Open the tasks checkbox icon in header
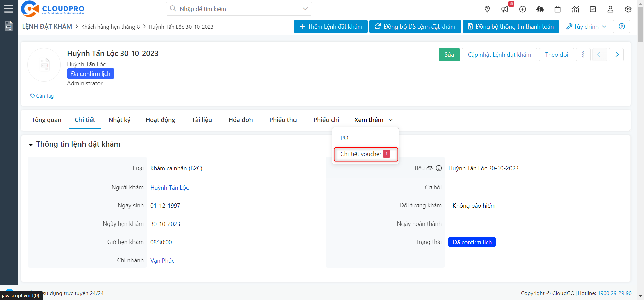The height and width of the screenshot is (300, 644). coord(593,9)
